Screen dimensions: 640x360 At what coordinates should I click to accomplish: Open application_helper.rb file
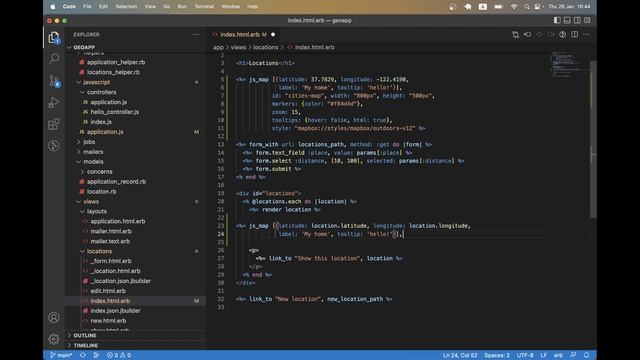(x=116, y=62)
